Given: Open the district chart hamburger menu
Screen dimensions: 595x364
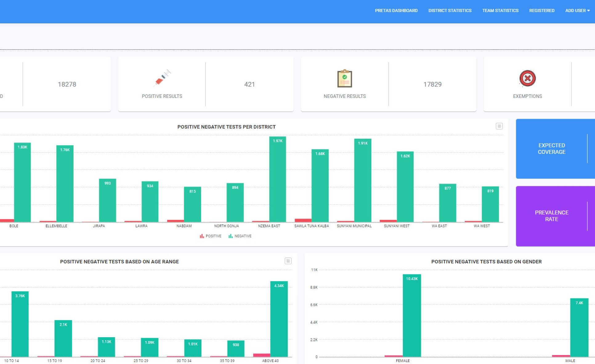Looking at the screenshot, I should point(499,126).
